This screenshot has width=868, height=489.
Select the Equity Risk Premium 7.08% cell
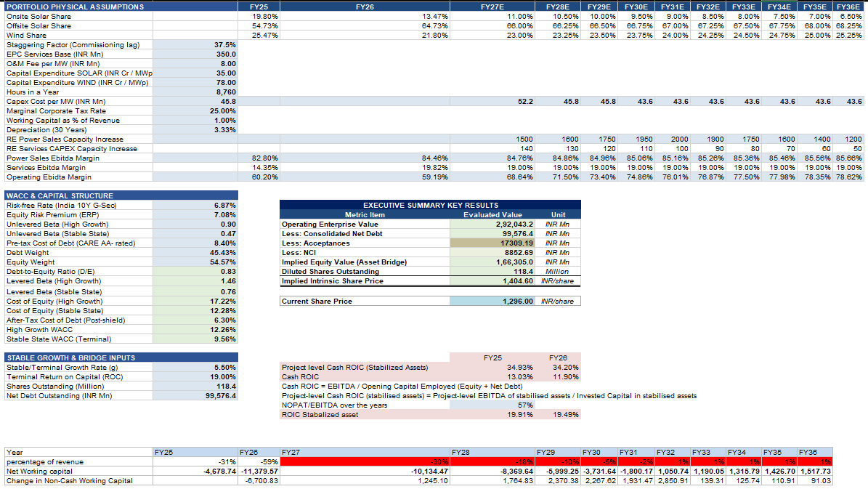[x=195, y=215]
